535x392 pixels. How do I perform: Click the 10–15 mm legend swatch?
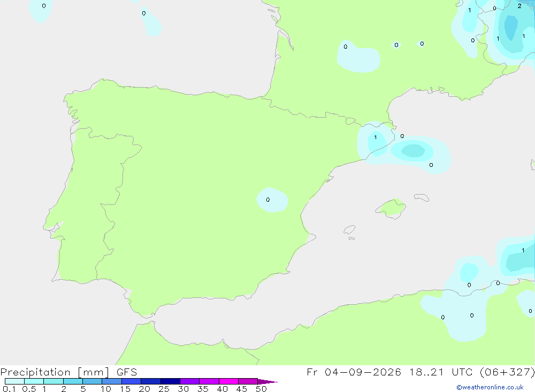[x=112, y=381]
